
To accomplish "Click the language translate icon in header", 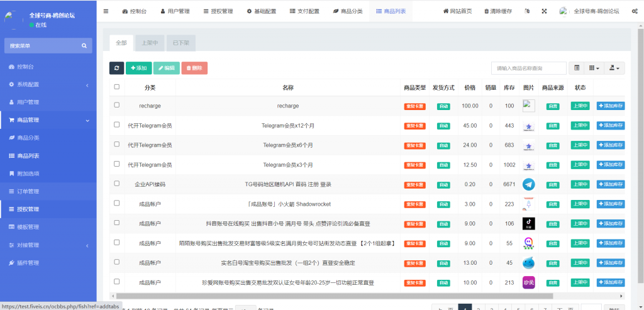I will click(528, 11).
